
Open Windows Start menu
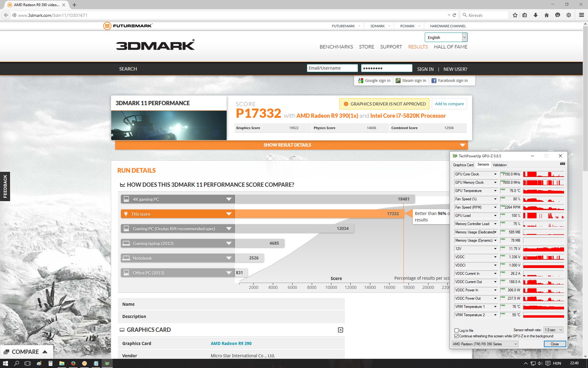[x=5, y=363]
